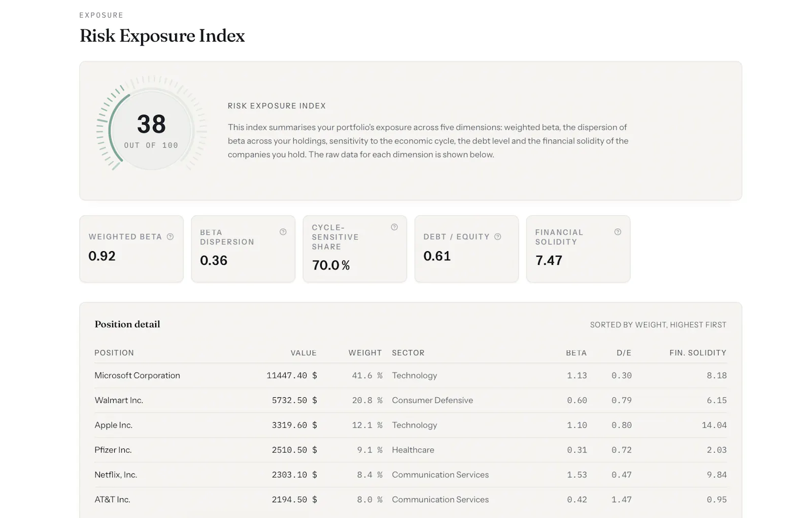This screenshot has width=812, height=518.
Task: Click the Financial Solidity 7.47 value
Action: (x=549, y=260)
